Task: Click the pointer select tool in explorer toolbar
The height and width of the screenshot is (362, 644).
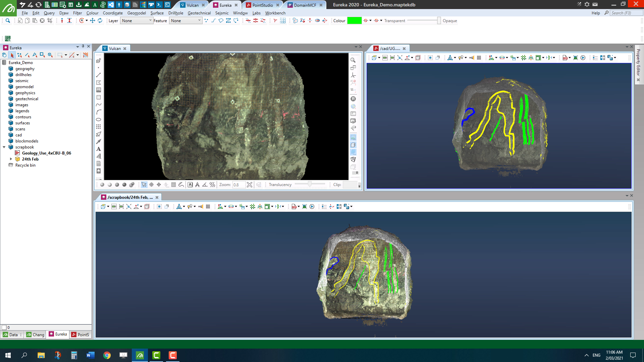Action: point(12,55)
